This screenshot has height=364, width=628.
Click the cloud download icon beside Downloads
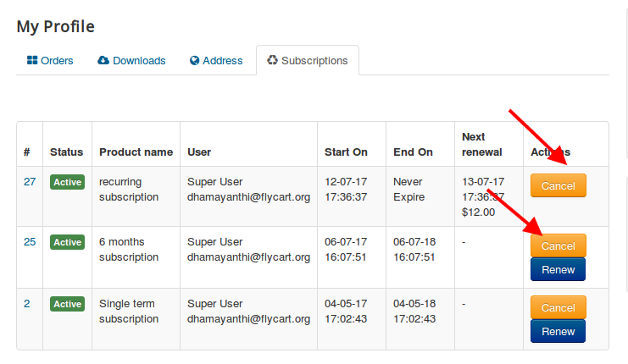point(103,61)
